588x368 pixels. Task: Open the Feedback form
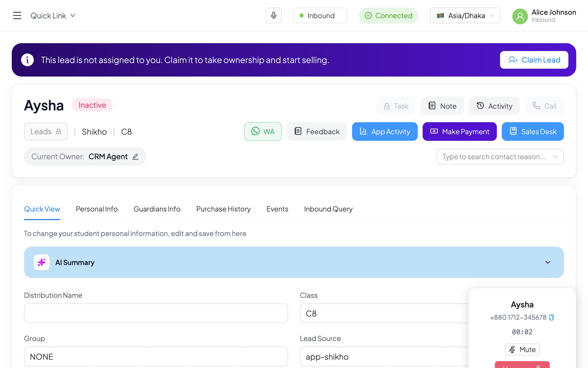(317, 131)
